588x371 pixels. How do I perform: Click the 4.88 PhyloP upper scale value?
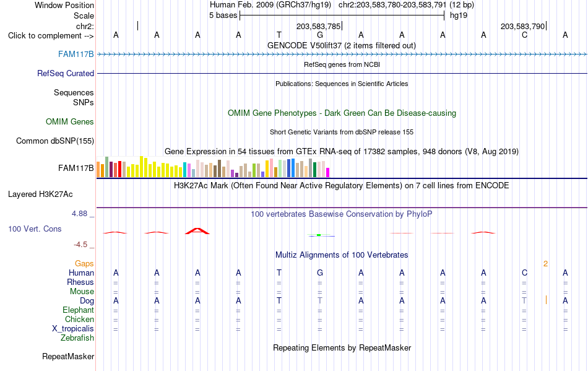(x=79, y=214)
